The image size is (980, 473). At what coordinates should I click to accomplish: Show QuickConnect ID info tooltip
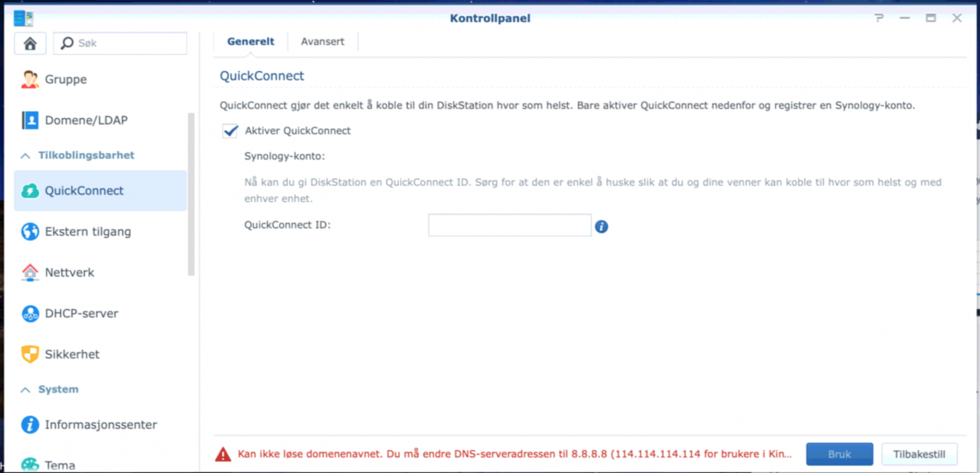click(602, 227)
